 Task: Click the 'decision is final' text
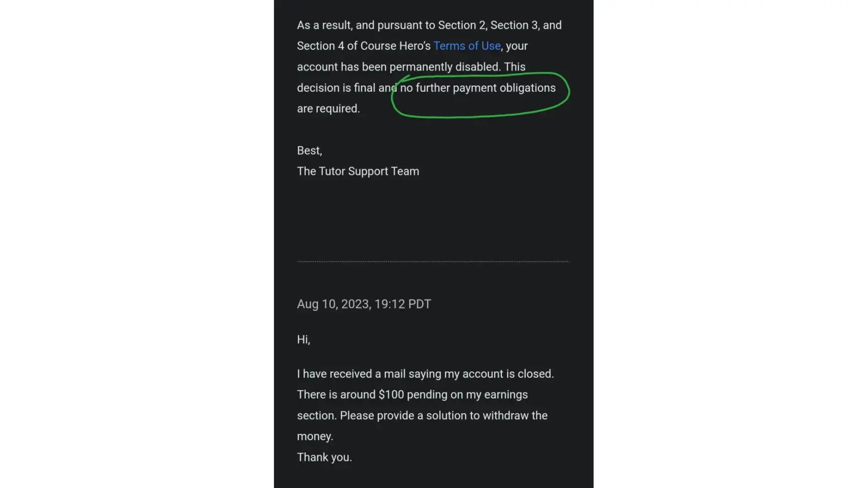click(336, 88)
